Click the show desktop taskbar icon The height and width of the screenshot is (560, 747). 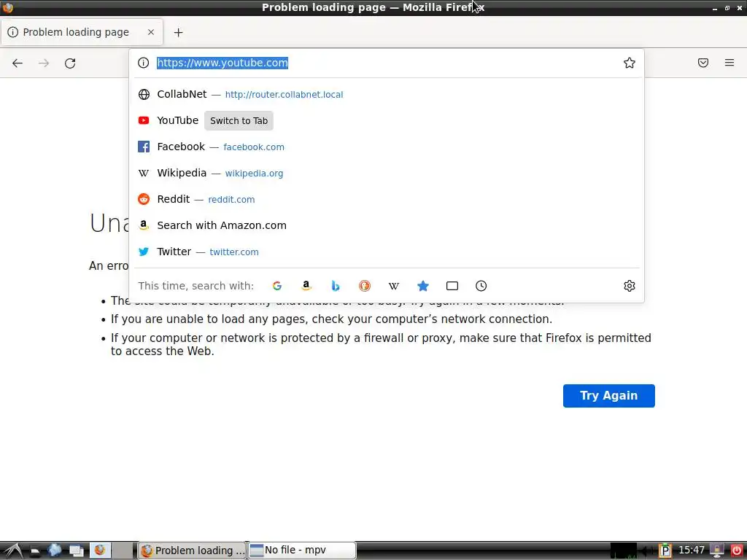pyautogui.click(x=76, y=551)
